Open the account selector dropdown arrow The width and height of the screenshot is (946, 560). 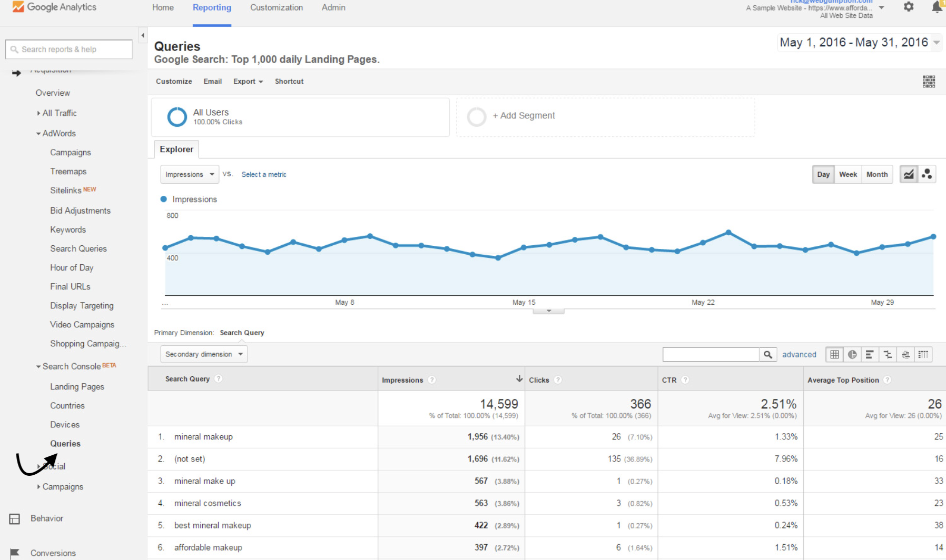pos(882,8)
